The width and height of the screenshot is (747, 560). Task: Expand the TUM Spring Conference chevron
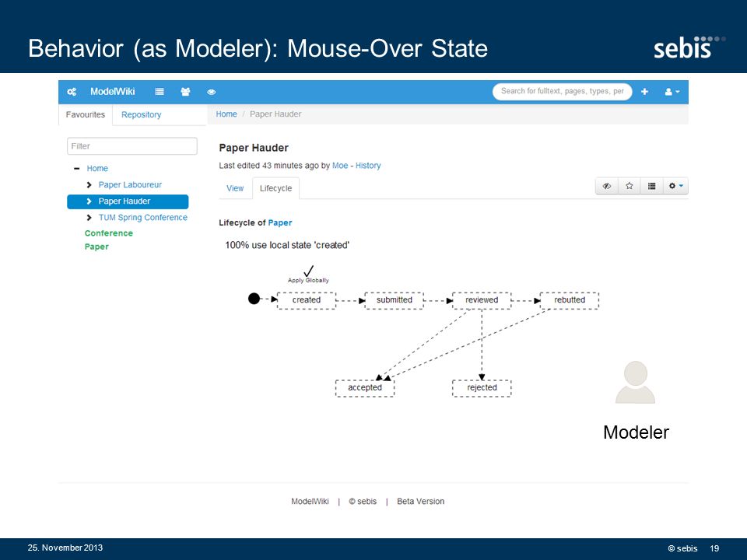pyautogui.click(x=89, y=218)
